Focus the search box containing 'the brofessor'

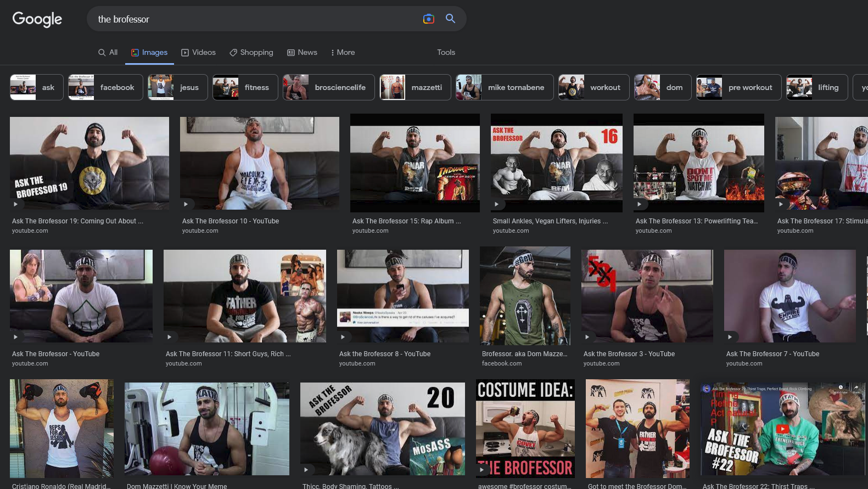(x=253, y=19)
